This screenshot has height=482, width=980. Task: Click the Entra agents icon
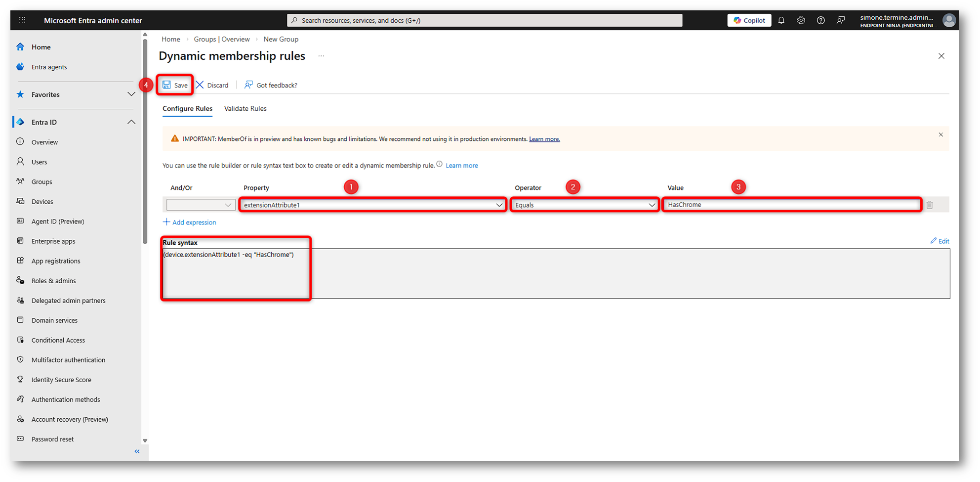20,67
